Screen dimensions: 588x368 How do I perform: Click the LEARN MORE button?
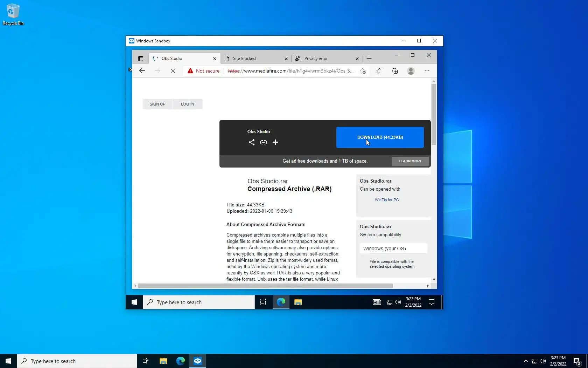click(410, 161)
